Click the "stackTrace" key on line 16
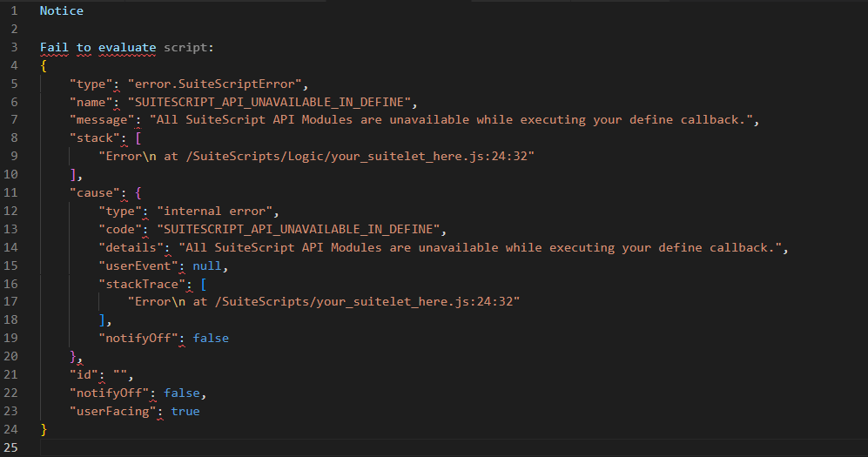Viewport: 868px width, 457px height. (137, 284)
